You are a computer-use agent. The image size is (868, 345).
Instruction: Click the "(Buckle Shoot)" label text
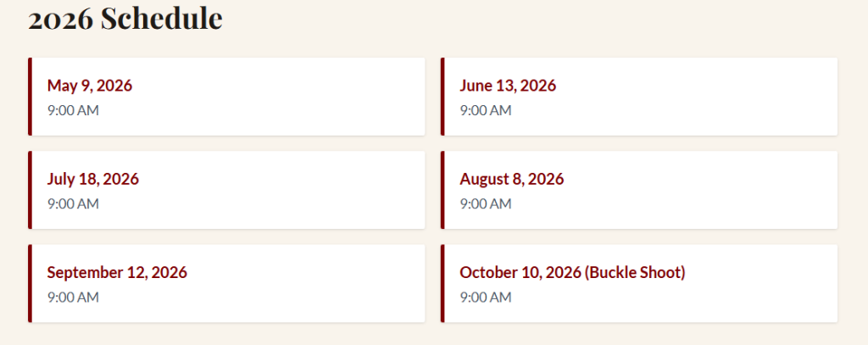pos(635,272)
